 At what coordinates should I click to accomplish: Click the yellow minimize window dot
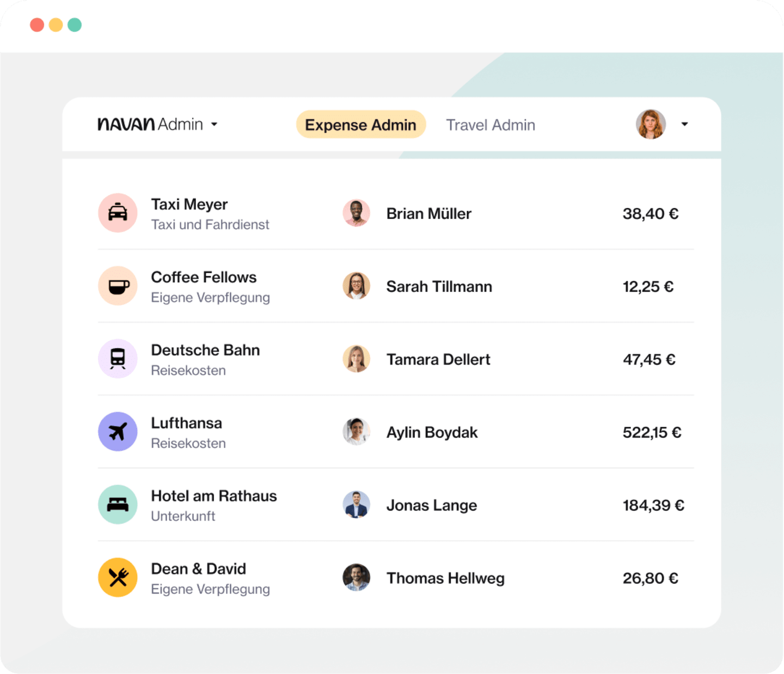(x=56, y=25)
